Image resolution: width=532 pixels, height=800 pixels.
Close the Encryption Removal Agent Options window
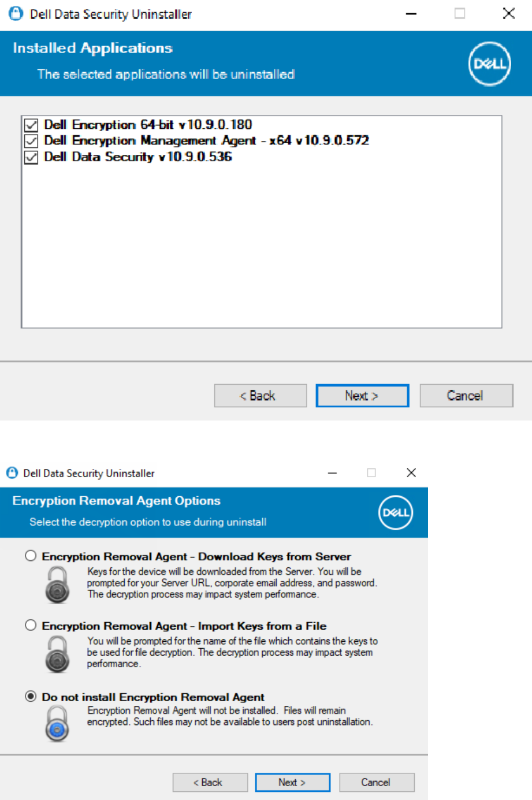[411, 472]
